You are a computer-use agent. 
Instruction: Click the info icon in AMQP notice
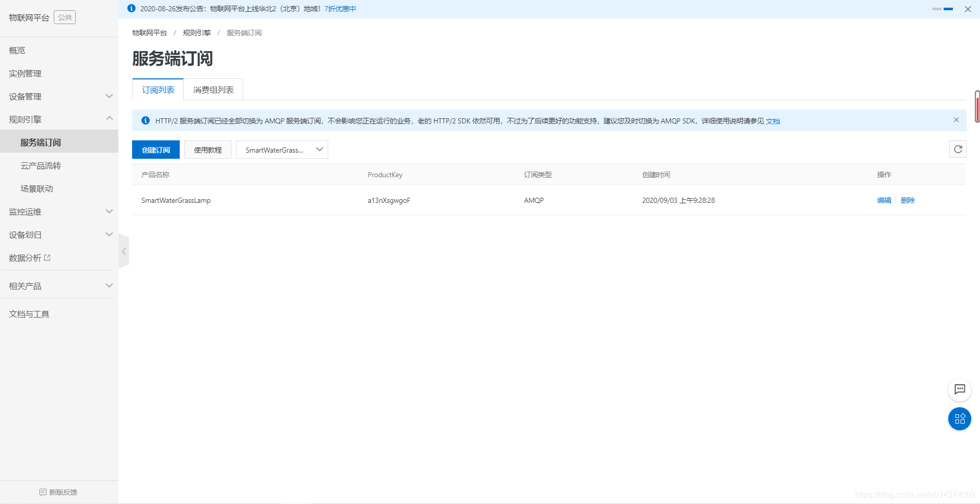(x=145, y=120)
